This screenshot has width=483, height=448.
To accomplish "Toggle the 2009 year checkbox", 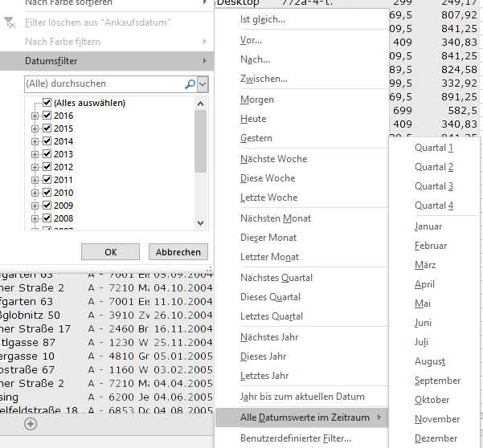I will click(x=47, y=206).
